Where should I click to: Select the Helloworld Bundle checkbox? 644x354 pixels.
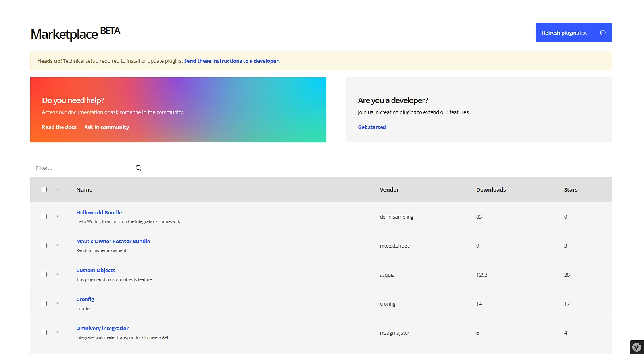[44, 217]
